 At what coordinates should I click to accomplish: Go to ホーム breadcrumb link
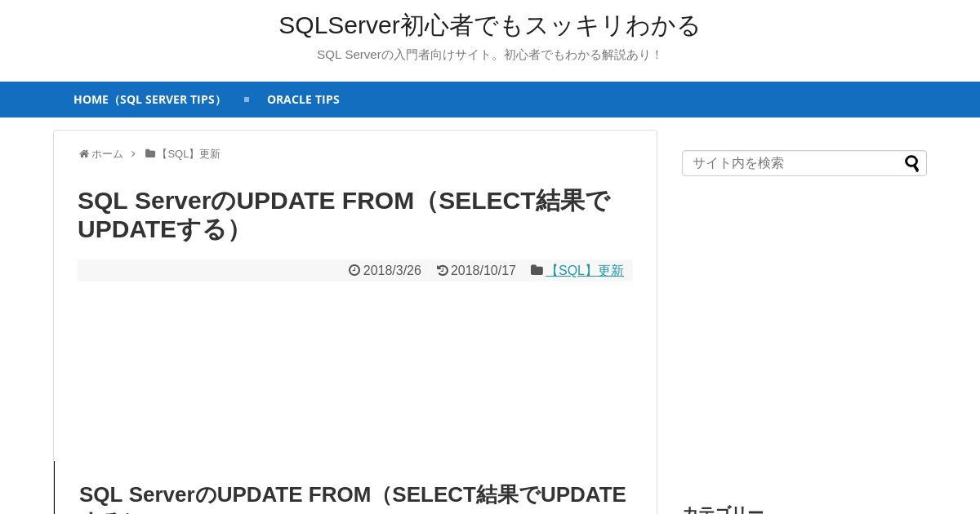[107, 154]
